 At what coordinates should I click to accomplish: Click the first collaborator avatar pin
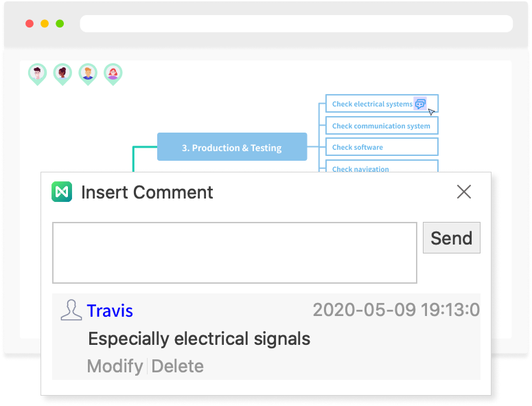coord(38,73)
